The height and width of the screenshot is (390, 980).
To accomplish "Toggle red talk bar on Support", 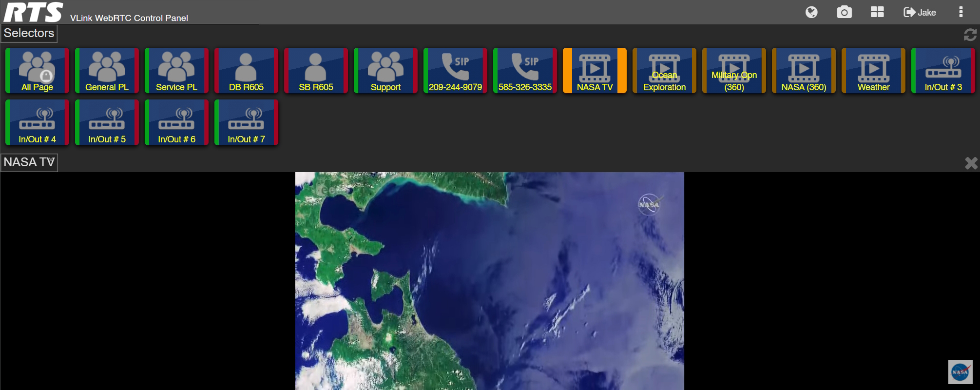I will (415, 70).
